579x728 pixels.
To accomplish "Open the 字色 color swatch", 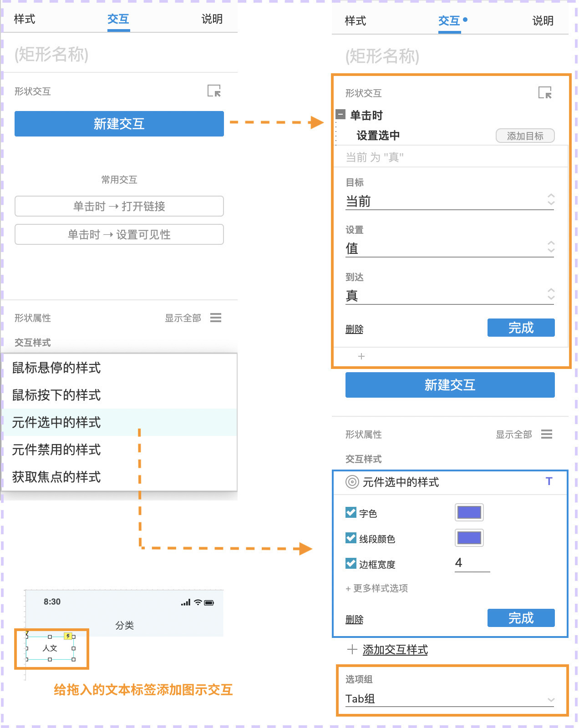I will (469, 512).
